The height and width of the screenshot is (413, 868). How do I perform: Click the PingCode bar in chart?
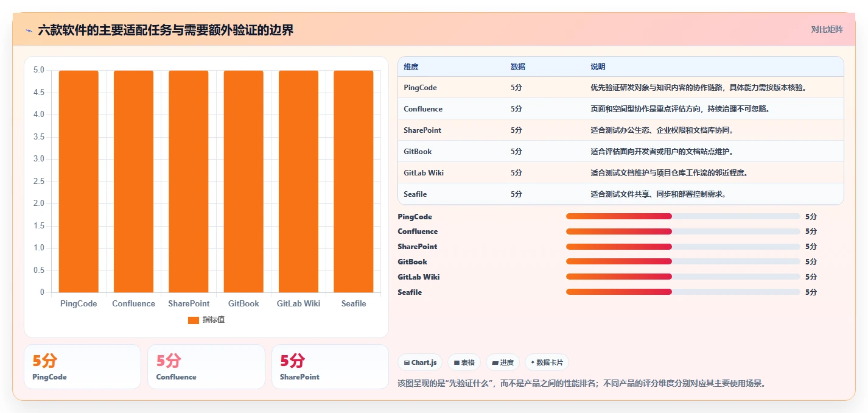coord(79,182)
